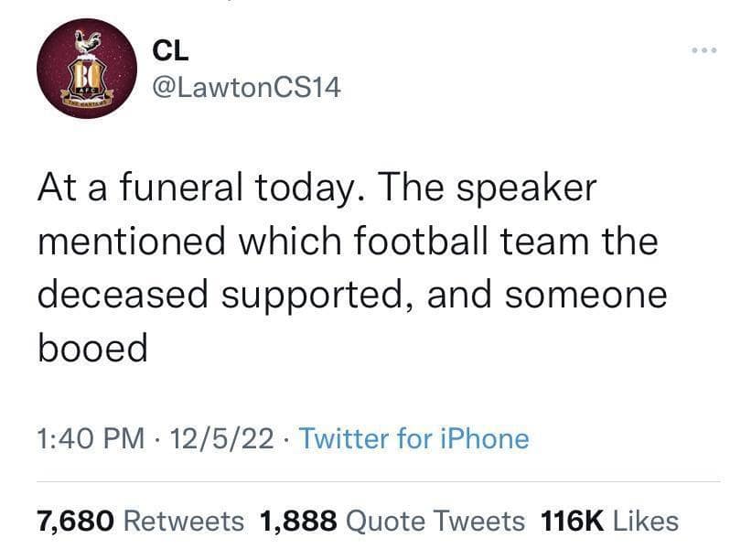Click the word "booed" in the tweet

pos(91,348)
